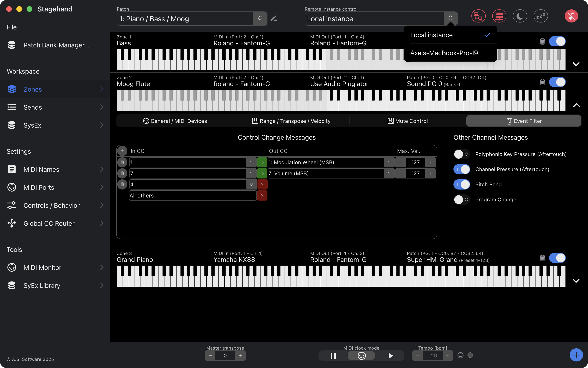Switch to General / MIDI Devices tab
588x368 pixels.
(175, 121)
